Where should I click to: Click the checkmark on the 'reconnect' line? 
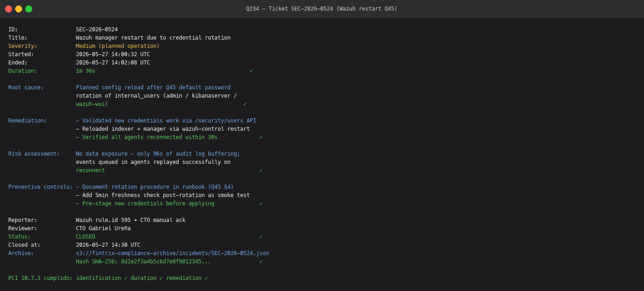coord(261,170)
